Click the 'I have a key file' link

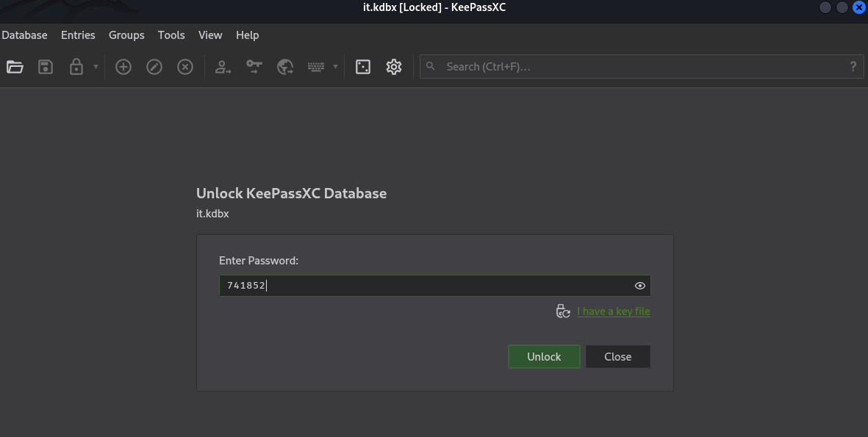(614, 311)
